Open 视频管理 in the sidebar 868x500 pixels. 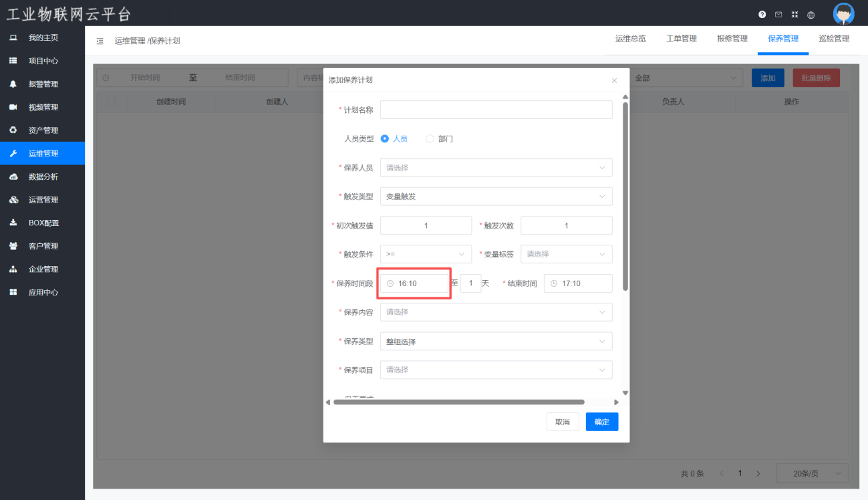[x=43, y=107]
